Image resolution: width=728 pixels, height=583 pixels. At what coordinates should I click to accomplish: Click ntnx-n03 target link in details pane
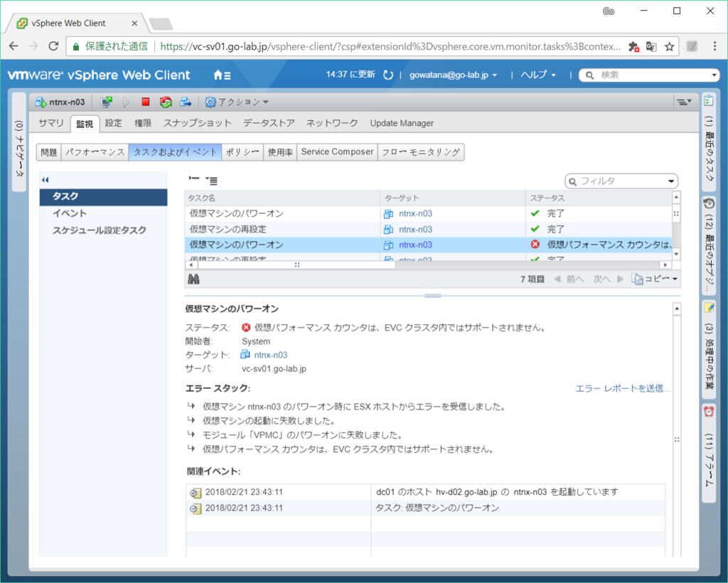coord(271,355)
